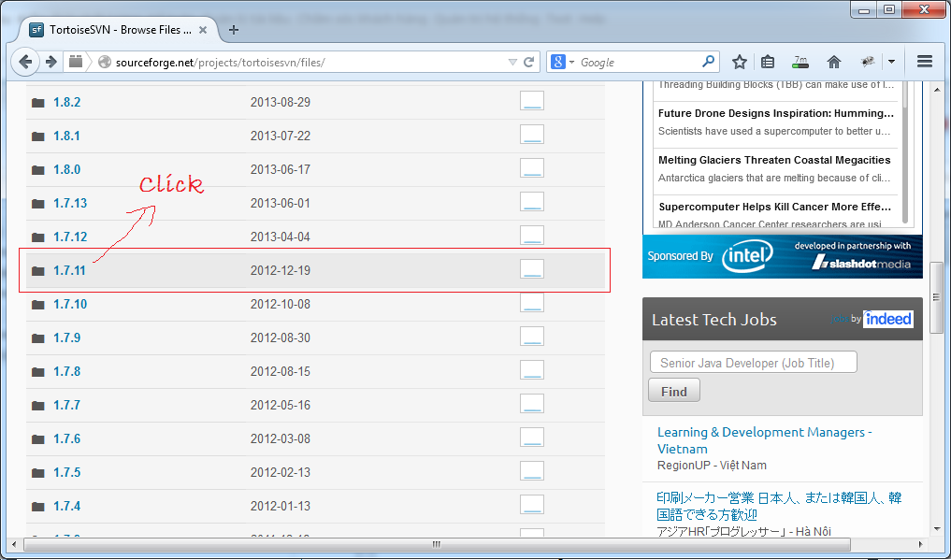Bookmark this page with the star icon

[x=739, y=62]
